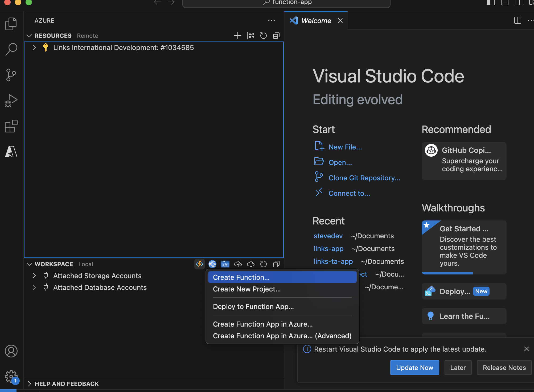Refresh the Resources section

263,36
